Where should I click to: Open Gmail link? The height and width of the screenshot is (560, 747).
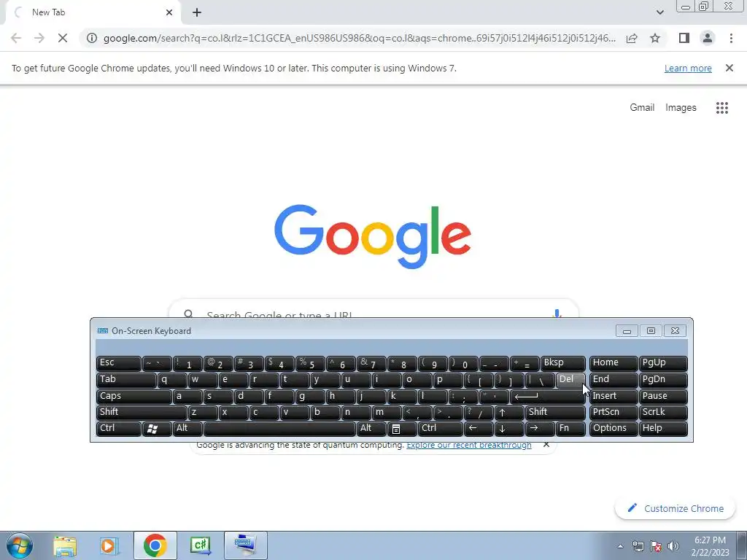642,108
